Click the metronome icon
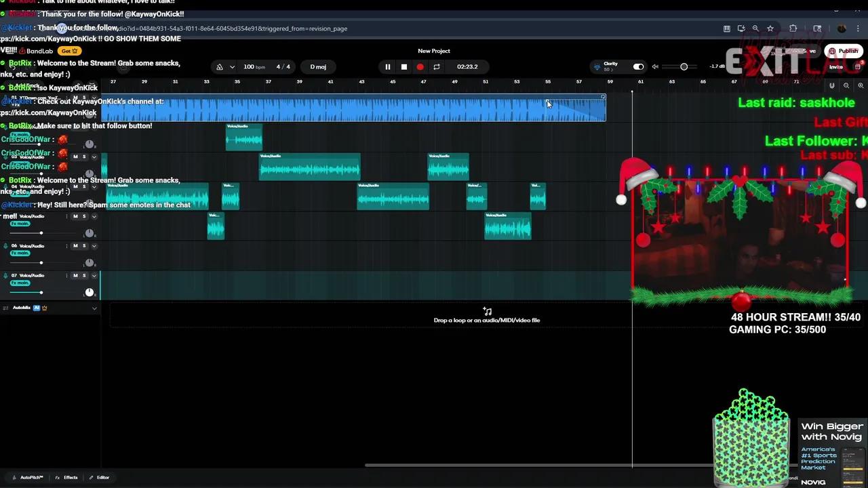This screenshot has width=868, height=488. click(x=219, y=66)
